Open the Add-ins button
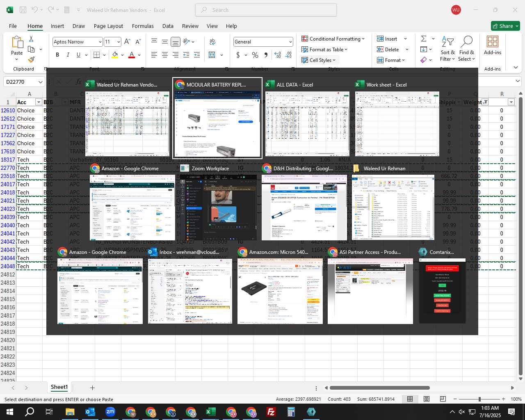Image resolution: width=525 pixels, height=420 pixels. coord(493,45)
